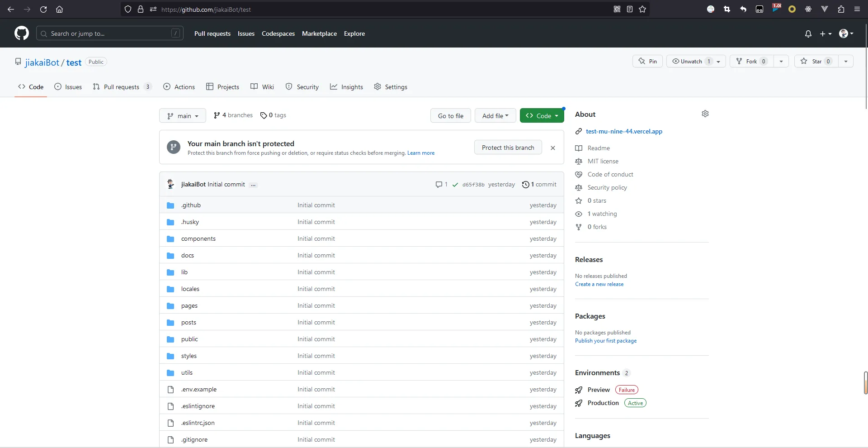Open the green Code dropdown
Image resolution: width=868 pixels, height=448 pixels.
542,116
